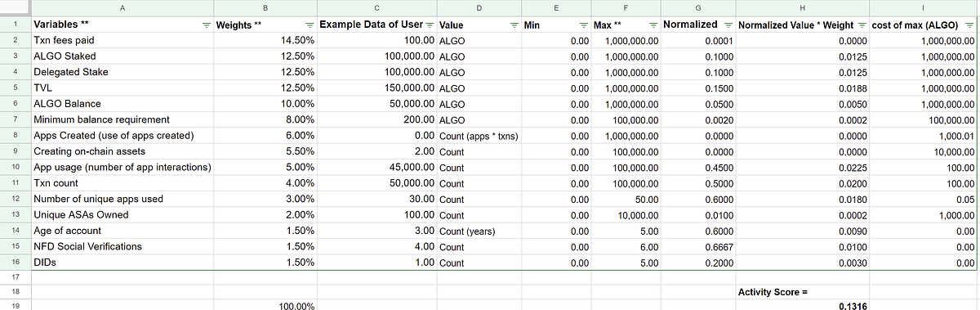
Task: Select row 1 header number
Action: pyautogui.click(x=15, y=25)
